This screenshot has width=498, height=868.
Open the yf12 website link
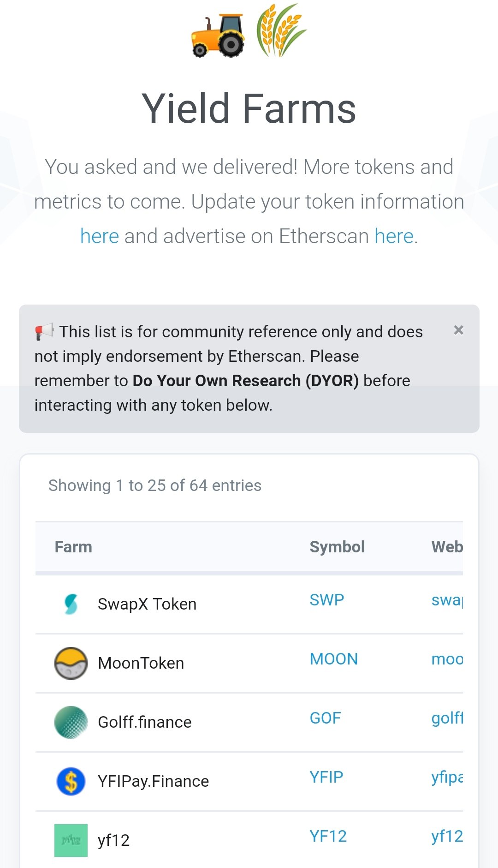pyautogui.click(x=447, y=836)
